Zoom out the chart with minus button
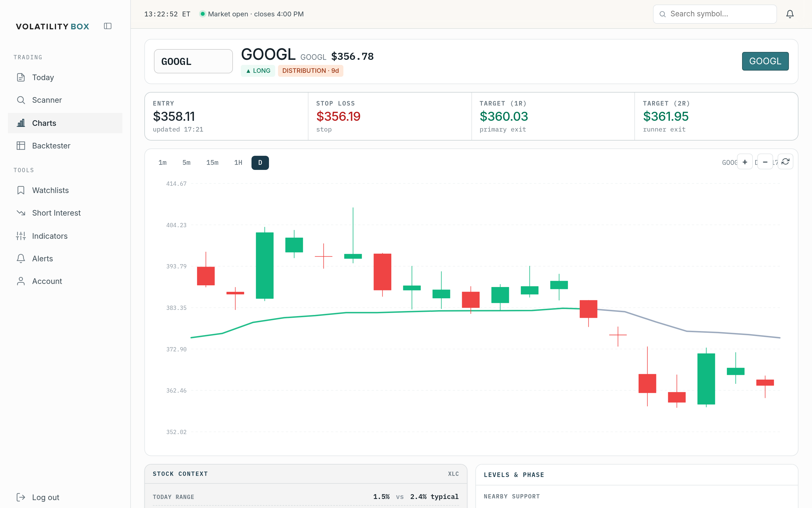Screen dimensions: 812x508 (765, 162)
